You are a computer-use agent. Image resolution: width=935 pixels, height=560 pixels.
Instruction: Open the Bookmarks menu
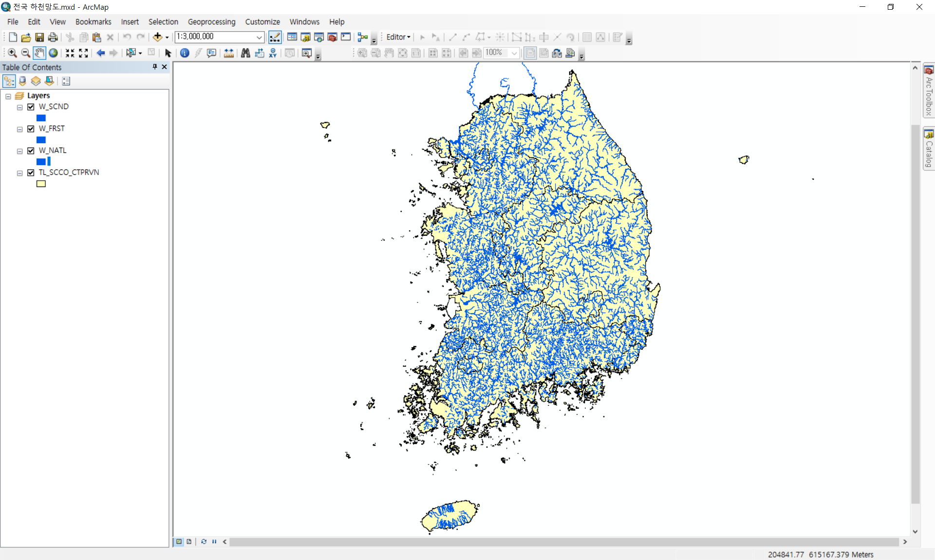coord(93,22)
